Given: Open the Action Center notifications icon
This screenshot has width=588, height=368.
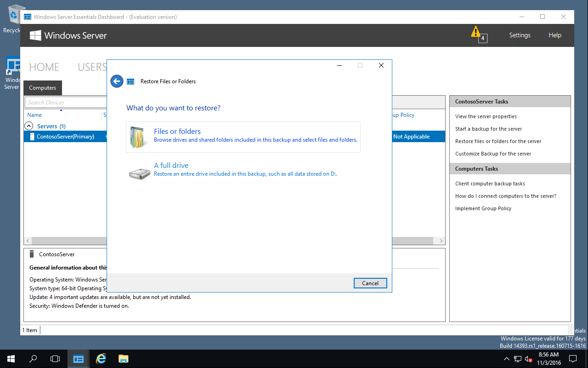Looking at the screenshot, I should 573,359.
